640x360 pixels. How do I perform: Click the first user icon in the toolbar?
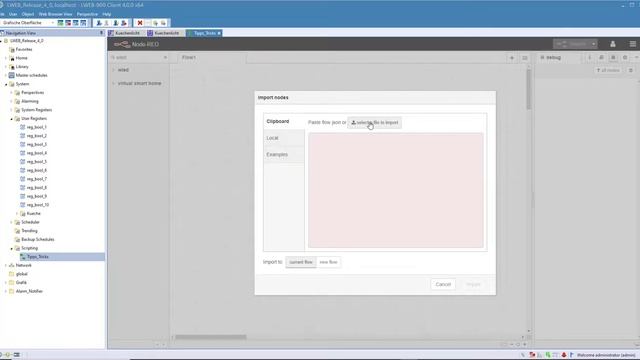(x=99, y=23)
